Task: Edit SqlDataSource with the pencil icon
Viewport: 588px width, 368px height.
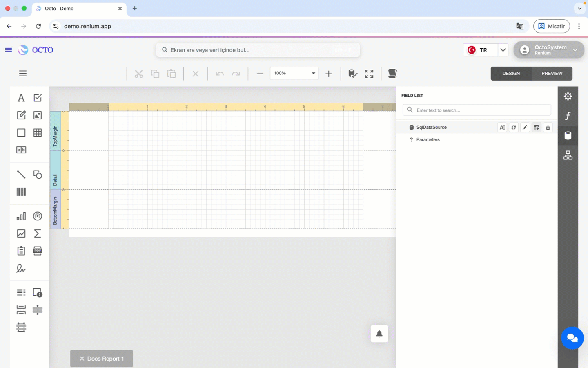Action: pos(525,127)
